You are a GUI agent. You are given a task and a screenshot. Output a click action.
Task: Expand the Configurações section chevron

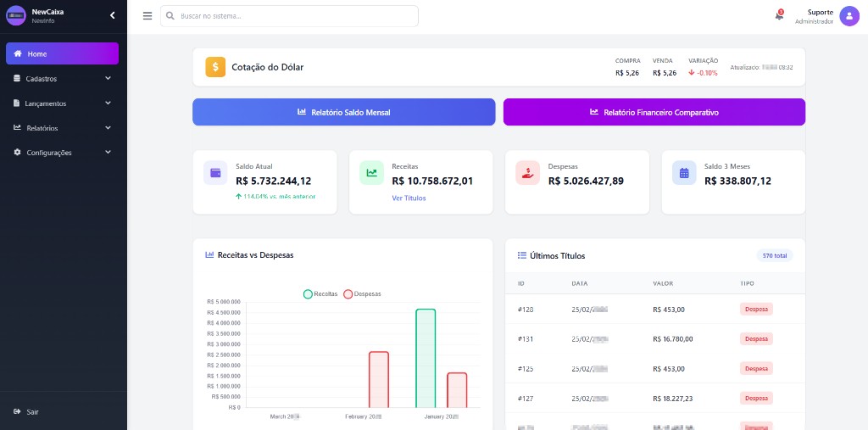(x=108, y=153)
